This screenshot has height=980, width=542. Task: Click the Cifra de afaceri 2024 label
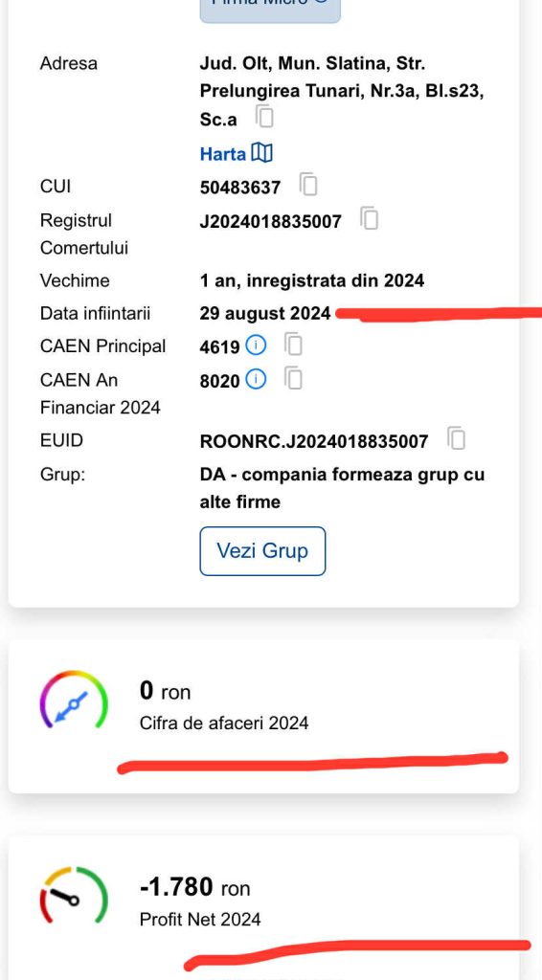[224, 724]
